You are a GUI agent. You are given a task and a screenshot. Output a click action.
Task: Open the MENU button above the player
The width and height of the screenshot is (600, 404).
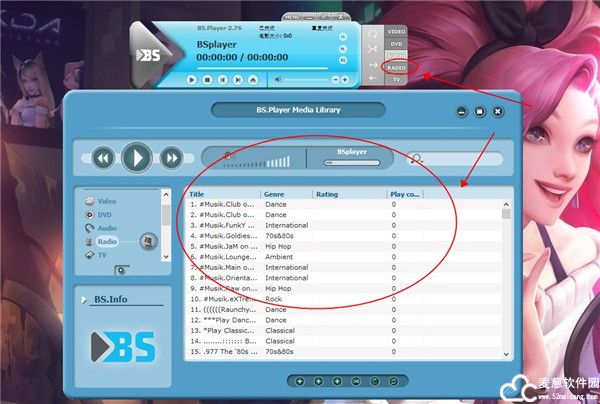tap(292, 17)
